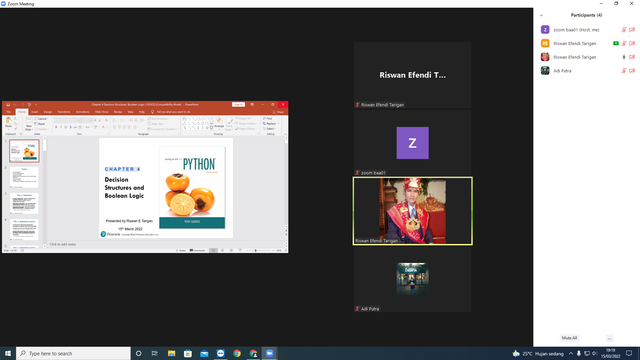
Task: Switch to Normal view icon in PowerPoint status bar
Action: (213, 250)
